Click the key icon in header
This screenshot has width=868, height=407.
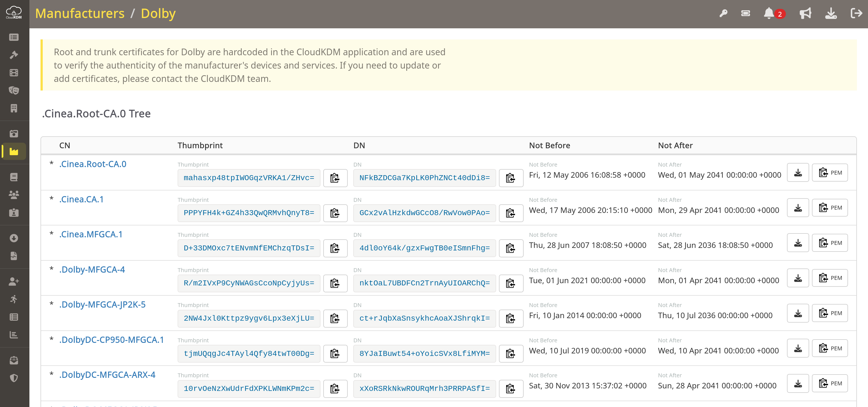click(x=723, y=14)
